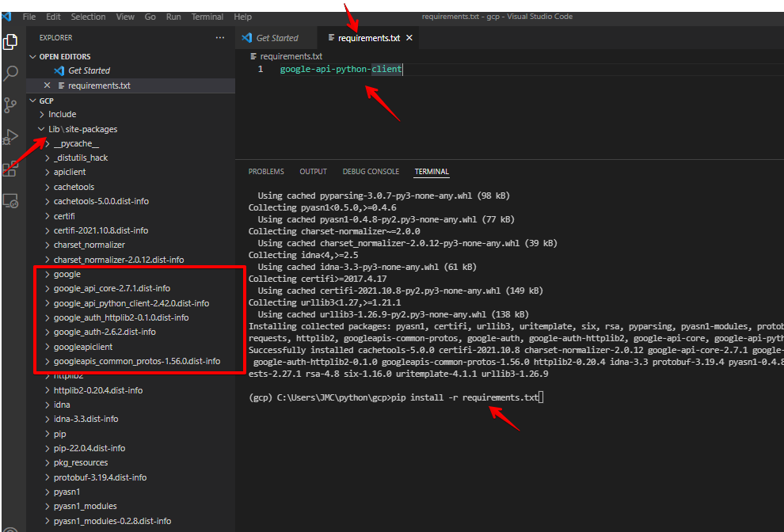The height and width of the screenshot is (532, 784).
Task: Open the Explorer more actions (ellipsis) menu
Action: pyautogui.click(x=220, y=37)
